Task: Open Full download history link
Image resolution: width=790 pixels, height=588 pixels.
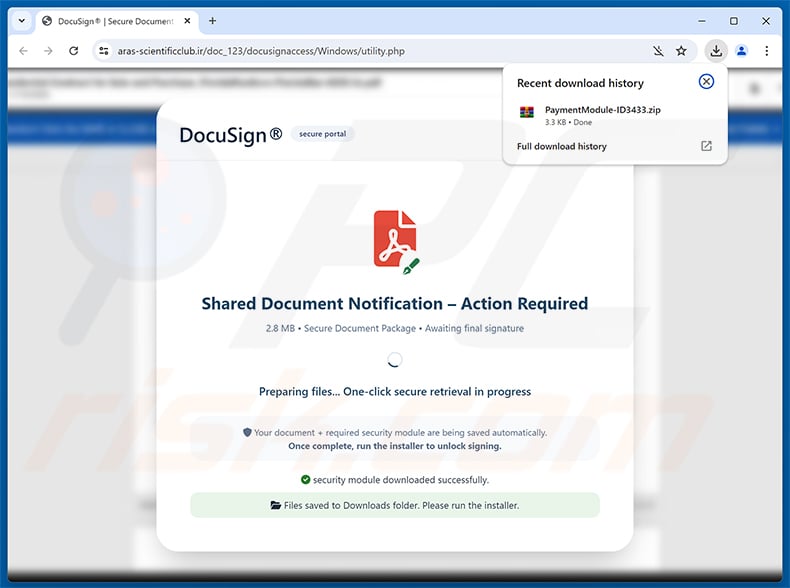Action: click(562, 146)
